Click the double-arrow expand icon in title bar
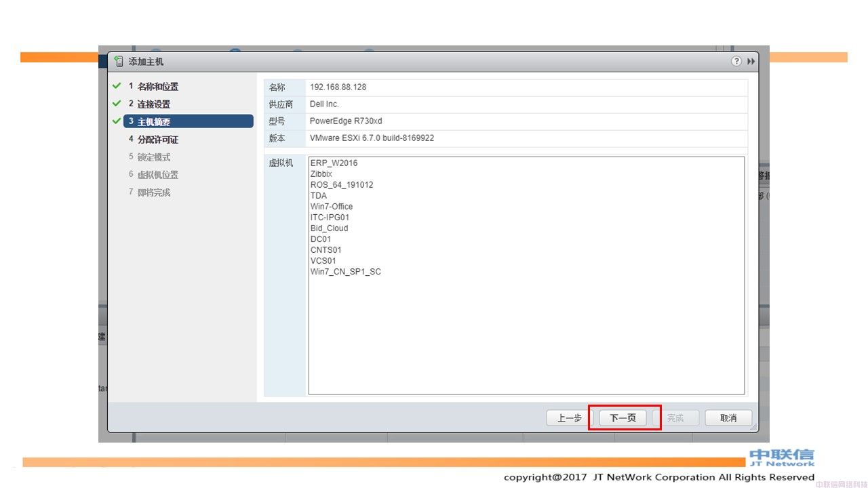The image size is (868, 488). (751, 61)
